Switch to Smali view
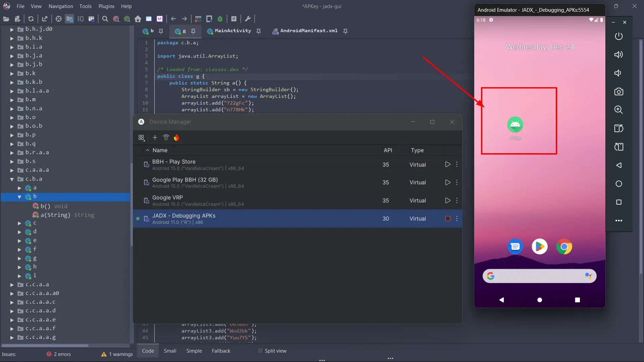Screen dimensions: 644x362 coord(170,351)
